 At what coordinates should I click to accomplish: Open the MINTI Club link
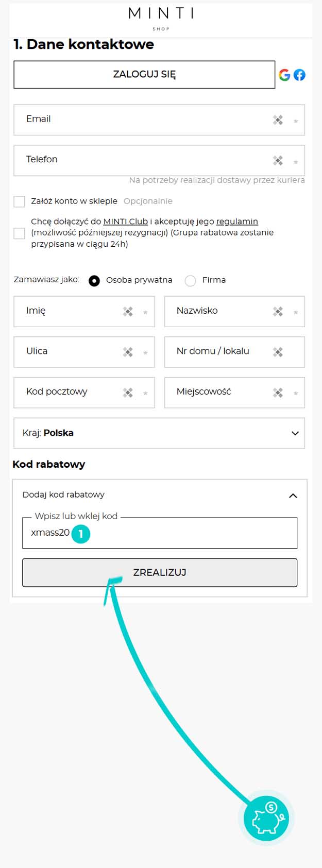pyautogui.click(x=126, y=222)
